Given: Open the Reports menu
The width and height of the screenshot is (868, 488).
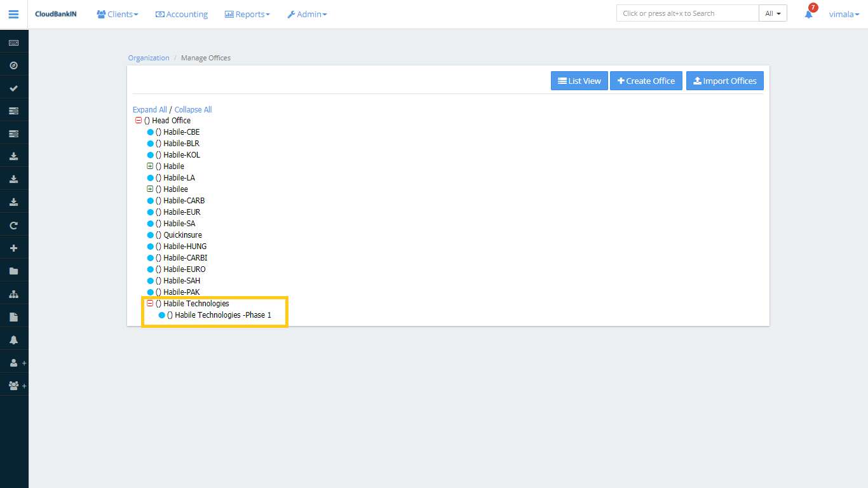Looking at the screenshot, I should pyautogui.click(x=247, y=14).
